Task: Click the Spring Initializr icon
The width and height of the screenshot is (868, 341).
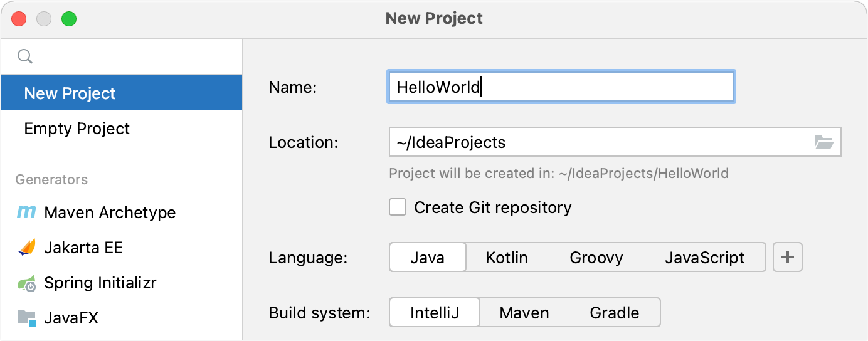Action: coord(26,283)
